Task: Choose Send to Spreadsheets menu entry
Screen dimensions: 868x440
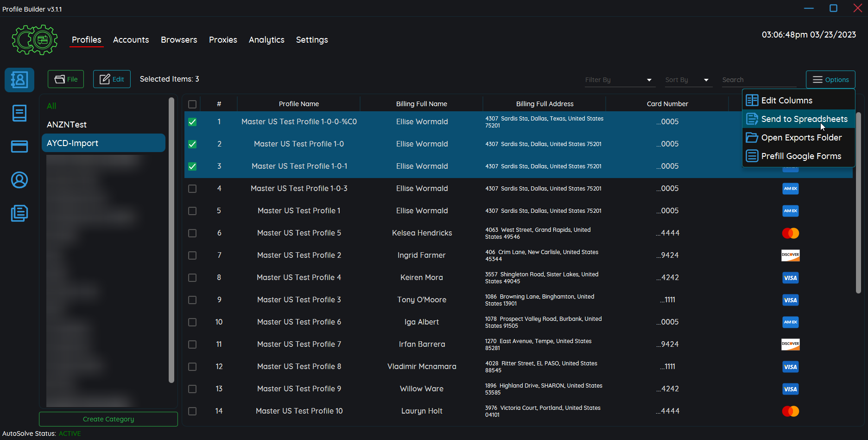Action: (x=798, y=119)
